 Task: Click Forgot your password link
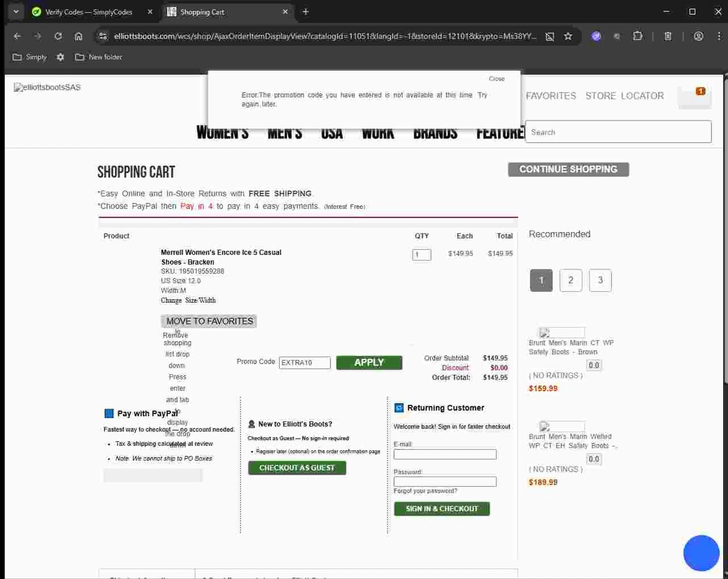425,491
